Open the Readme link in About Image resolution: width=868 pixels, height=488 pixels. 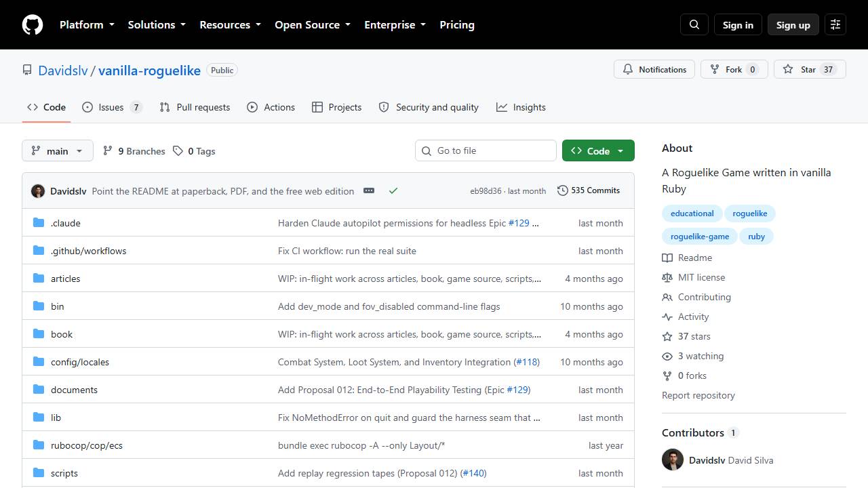687,258
